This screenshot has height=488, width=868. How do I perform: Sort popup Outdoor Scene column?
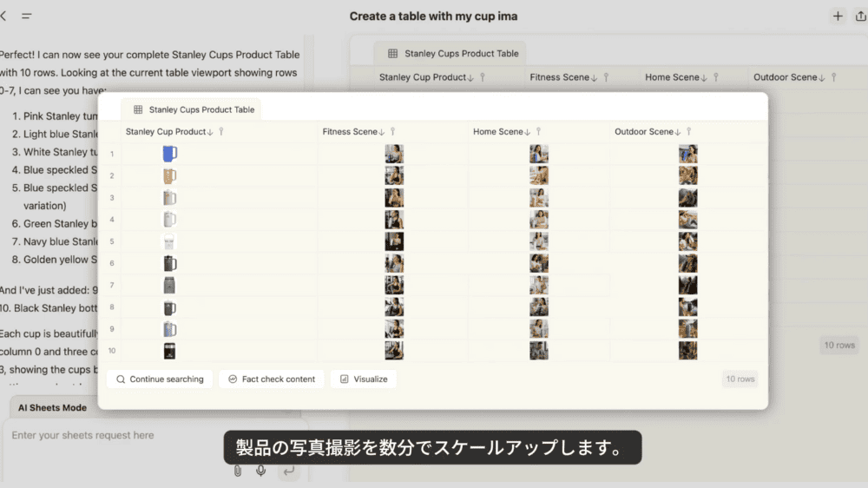[678, 132]
